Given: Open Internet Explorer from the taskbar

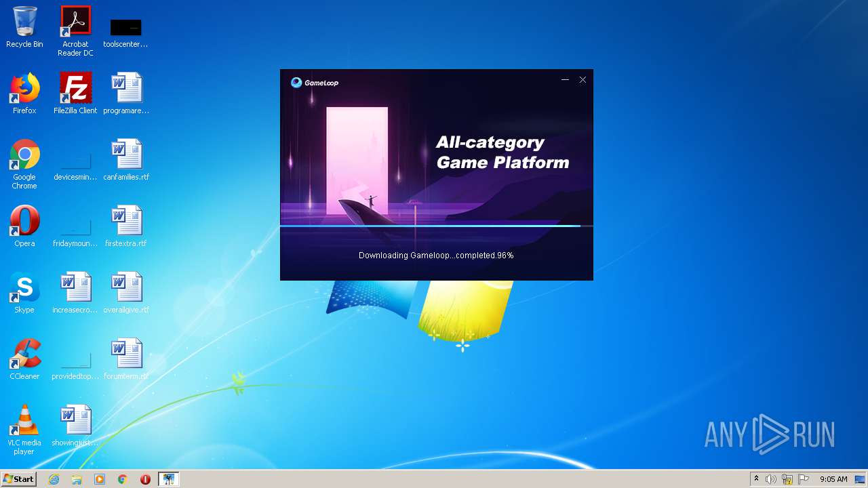Looking at the screenshot, I should tap(54, 479).
